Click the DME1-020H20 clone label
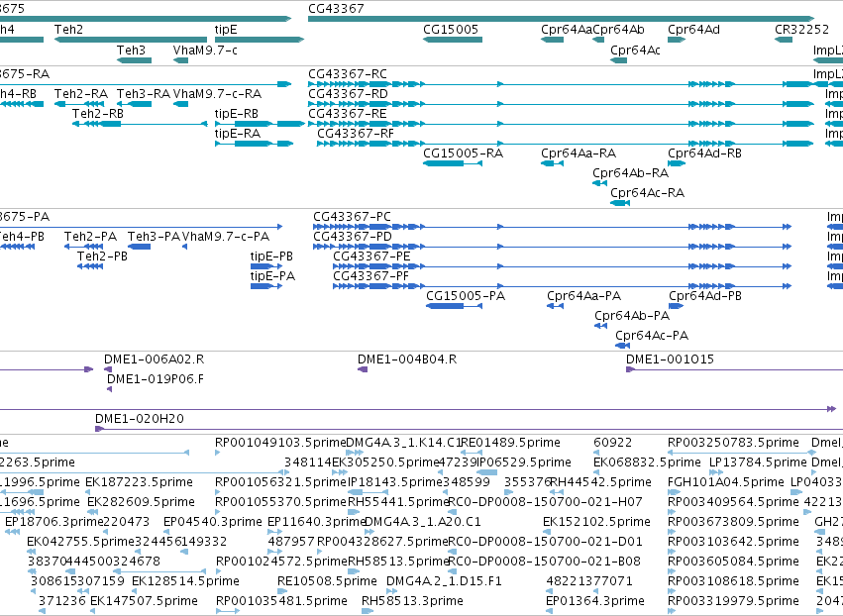Screen dimensions: 843x616 [x=140, y=419]
